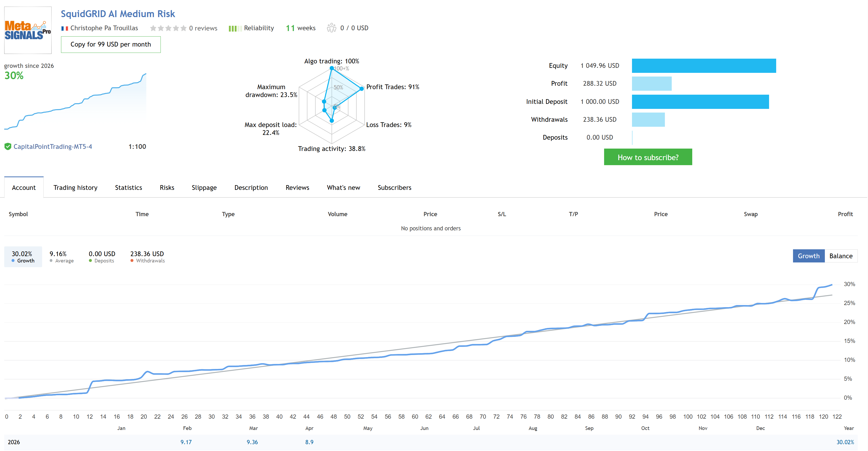Click the French flag icon beside author

coord(65,28)
